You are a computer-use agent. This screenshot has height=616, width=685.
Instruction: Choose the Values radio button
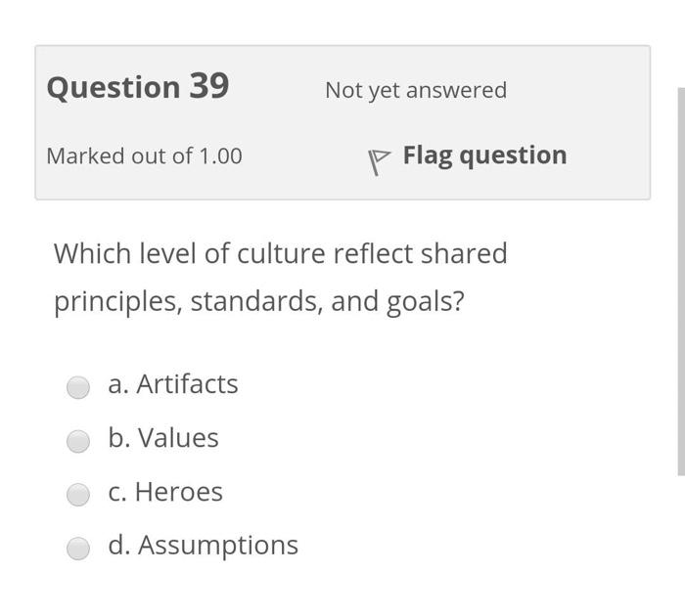[x=78, y=441]
